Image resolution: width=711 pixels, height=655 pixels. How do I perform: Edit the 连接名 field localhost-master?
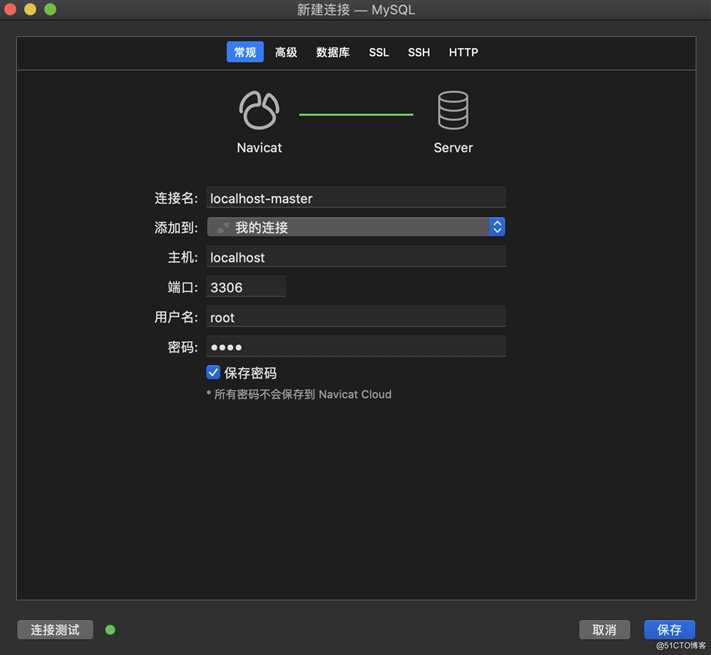pyautogui.click(x=356, y=198)
